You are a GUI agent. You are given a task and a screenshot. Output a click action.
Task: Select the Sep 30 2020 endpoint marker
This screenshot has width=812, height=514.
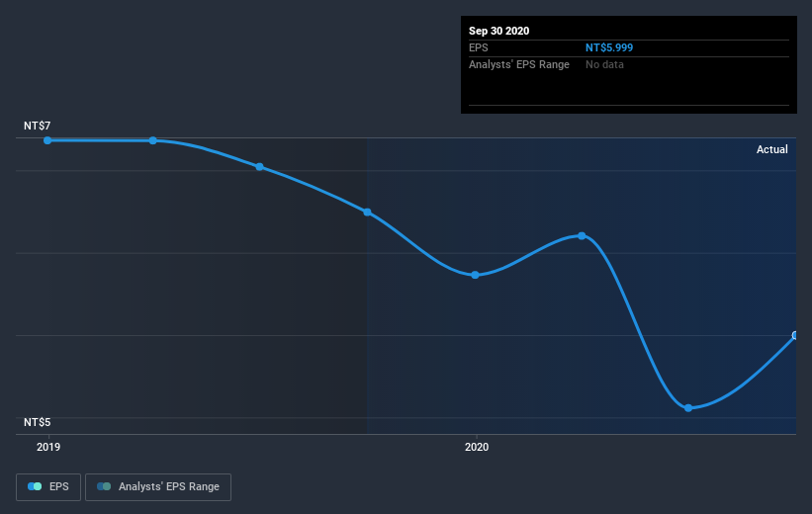point(794,335)
